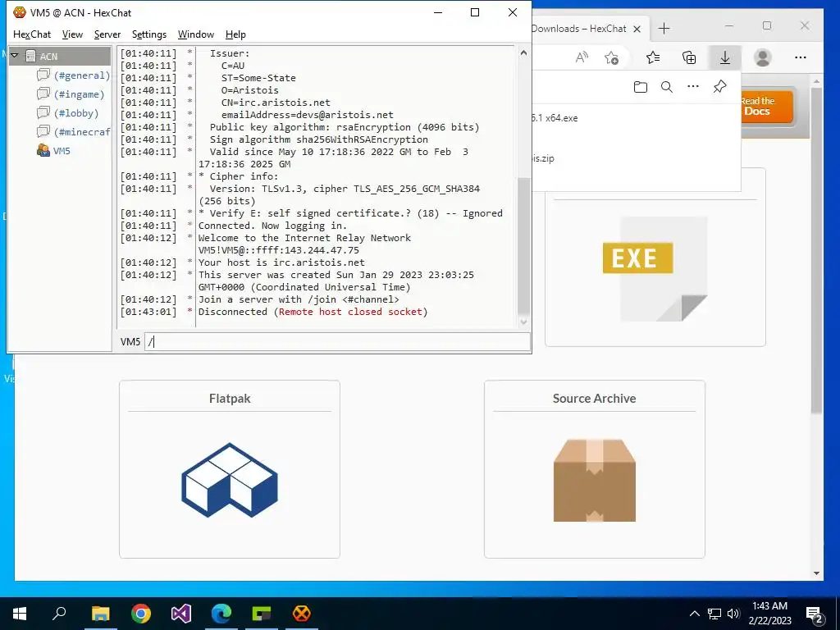Screen dimensions: 840x630
Task: Open the Settings menu in HexChat
Action: click(x=149, y=34)
